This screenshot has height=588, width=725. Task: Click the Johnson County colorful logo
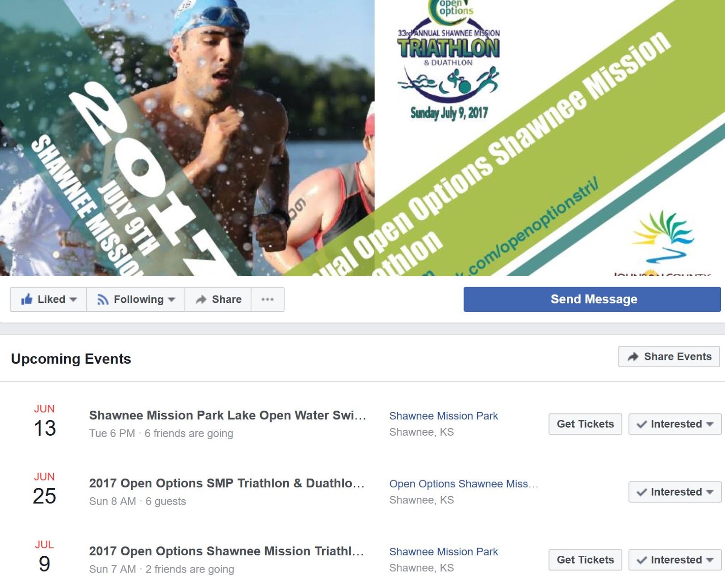(662, 240)
